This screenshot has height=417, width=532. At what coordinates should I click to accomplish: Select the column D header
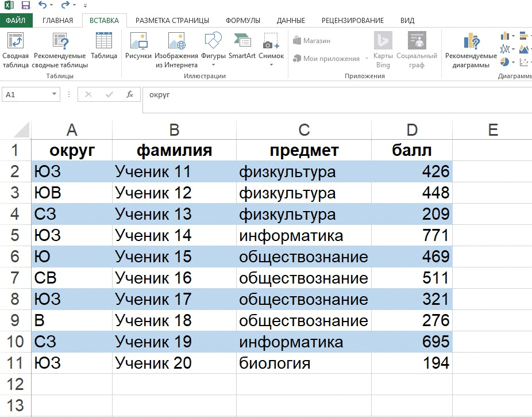click(x=411, y=130)
